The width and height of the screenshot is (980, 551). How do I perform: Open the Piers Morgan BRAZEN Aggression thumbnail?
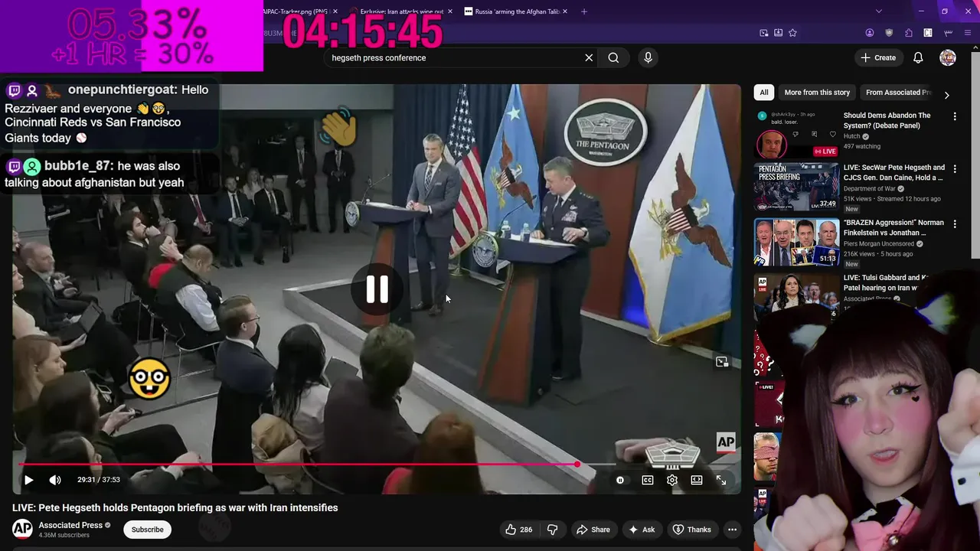coord(796,242)
